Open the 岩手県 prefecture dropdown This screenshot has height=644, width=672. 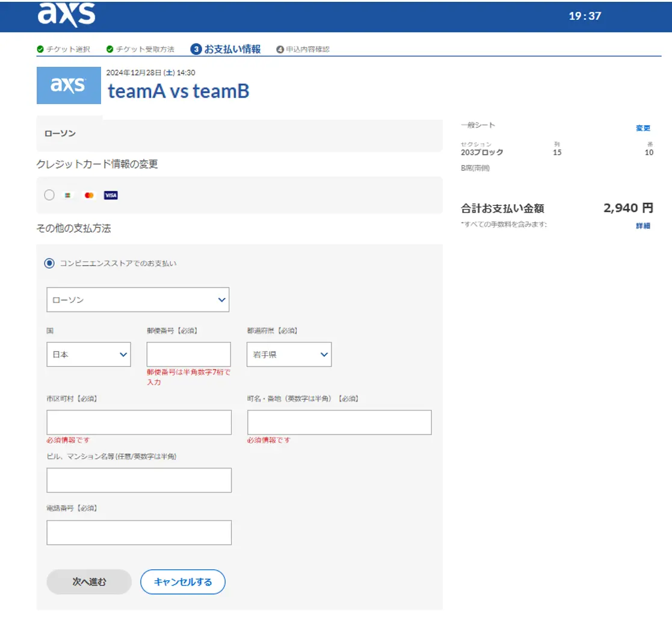pyautogui.click(x=289, y=354)
